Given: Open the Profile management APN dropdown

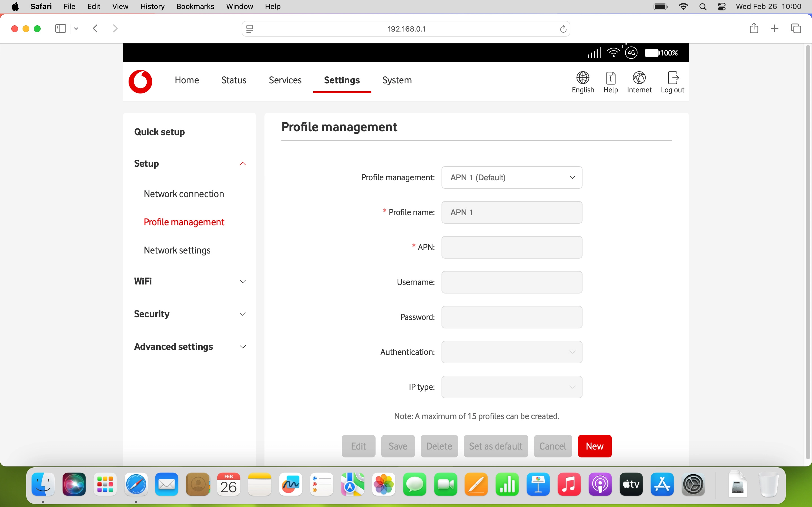Looking at the screenshot, I should [x=512, y=177].
